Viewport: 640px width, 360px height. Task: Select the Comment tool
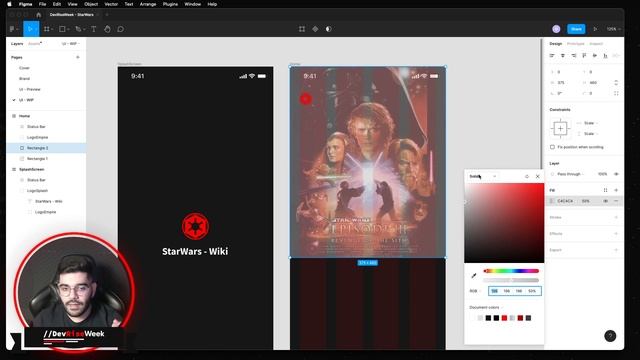point(120,29)
